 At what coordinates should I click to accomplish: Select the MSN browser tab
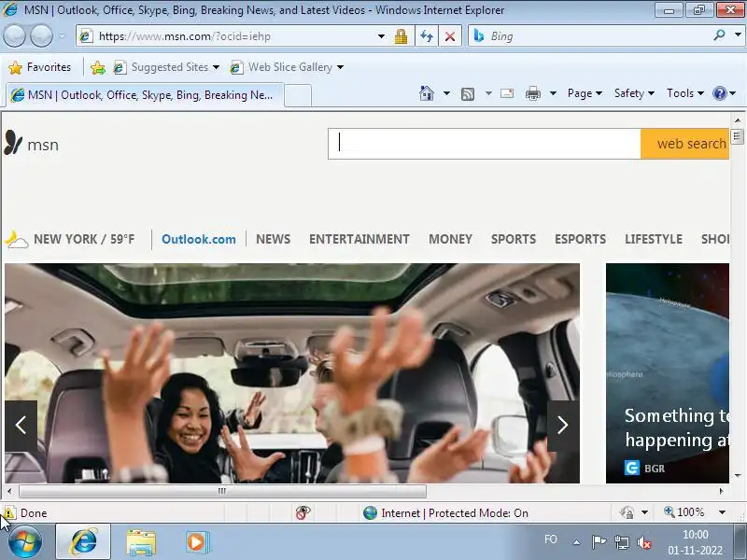145,95
